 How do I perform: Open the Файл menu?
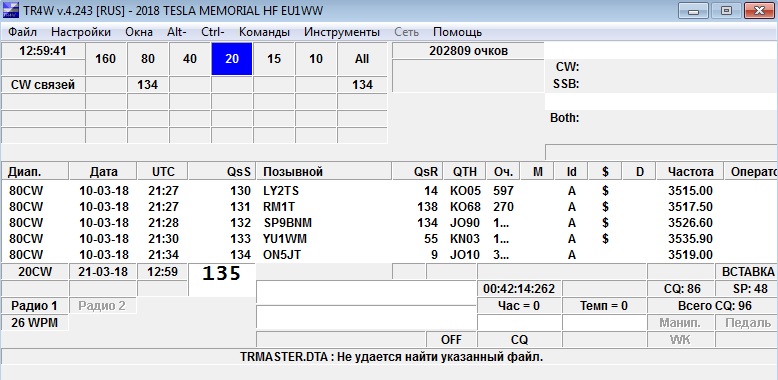[22, 32]
